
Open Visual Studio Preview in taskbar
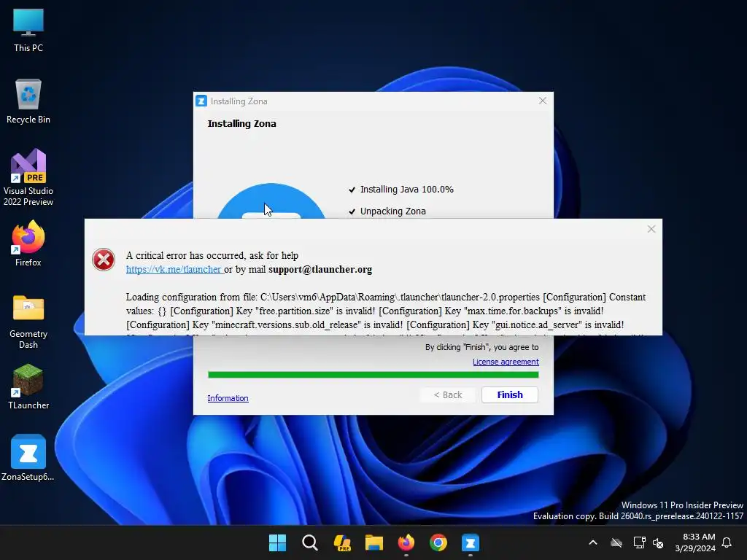point(342,542)
